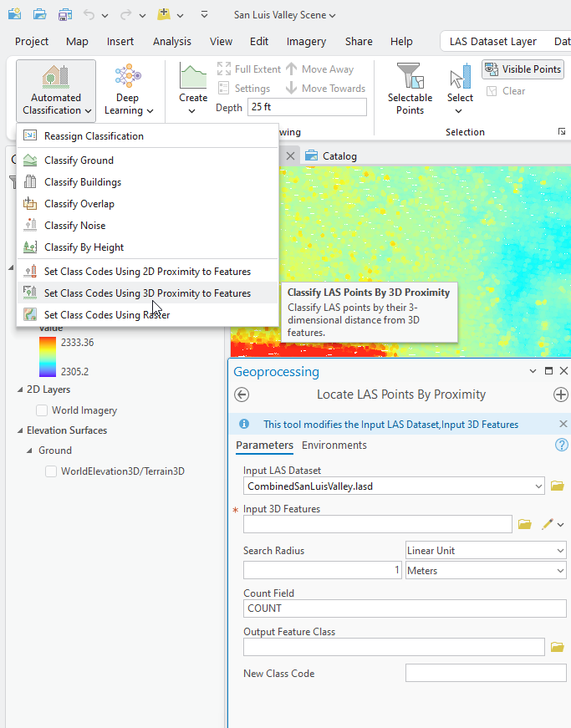Open the Share ribbon tab

(x=359, y=41)
